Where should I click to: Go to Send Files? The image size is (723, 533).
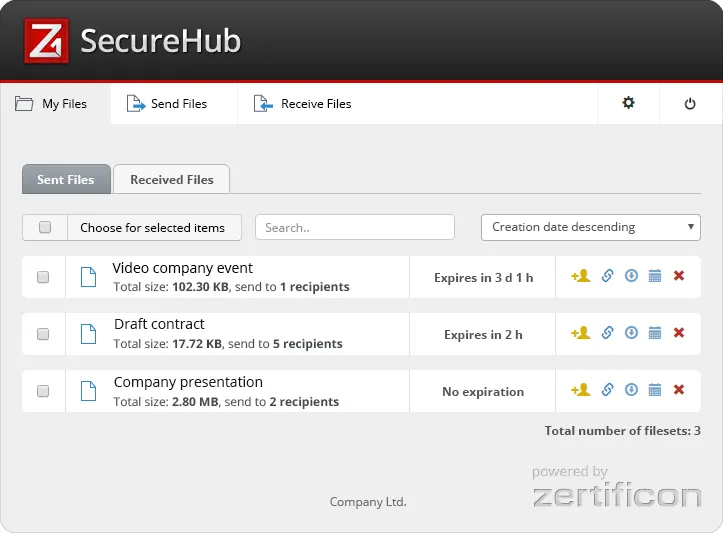tap(174, 104)
